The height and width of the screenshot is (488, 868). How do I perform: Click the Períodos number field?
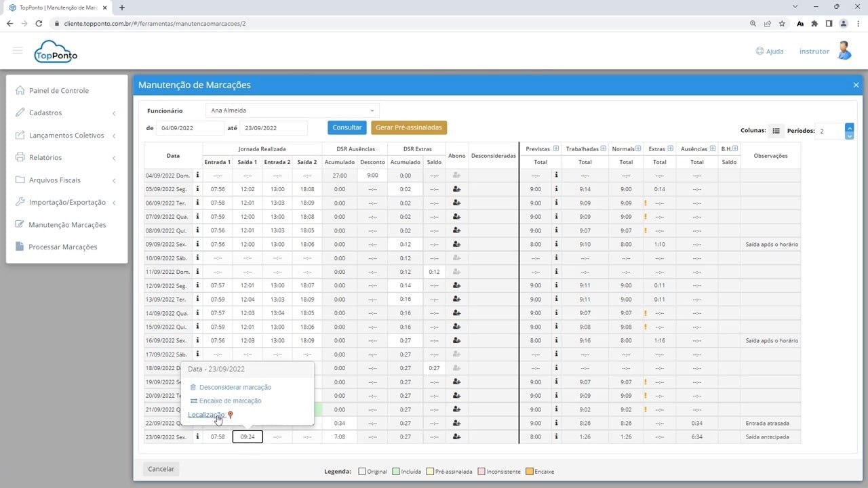[830, 131]
